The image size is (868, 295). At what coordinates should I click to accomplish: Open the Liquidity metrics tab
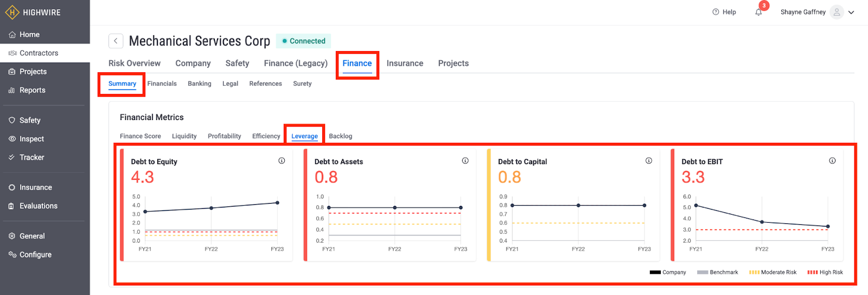184,136
